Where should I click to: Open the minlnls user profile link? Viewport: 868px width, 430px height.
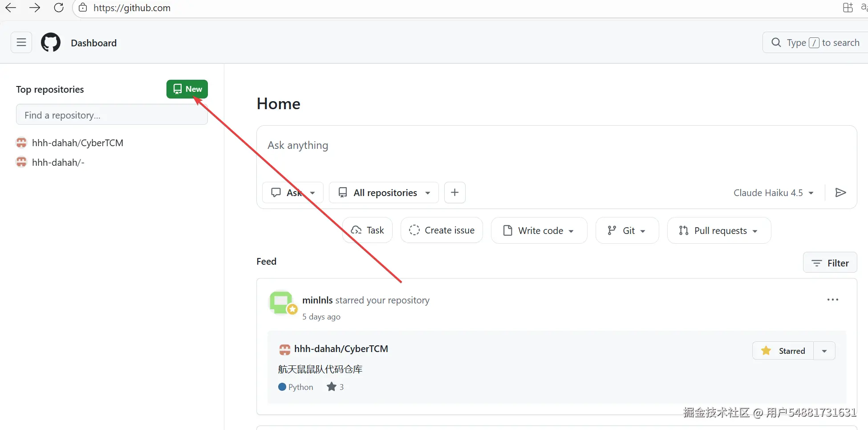(x=317, y=300)
